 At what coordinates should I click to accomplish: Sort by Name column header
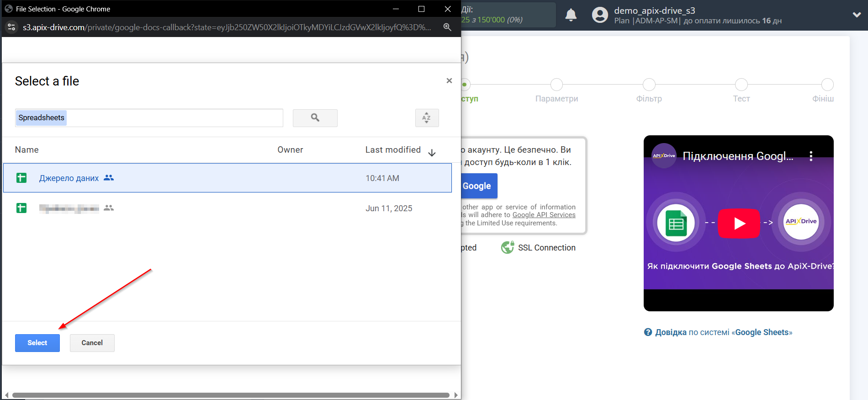pyautogui.click(x=27, y=150)
